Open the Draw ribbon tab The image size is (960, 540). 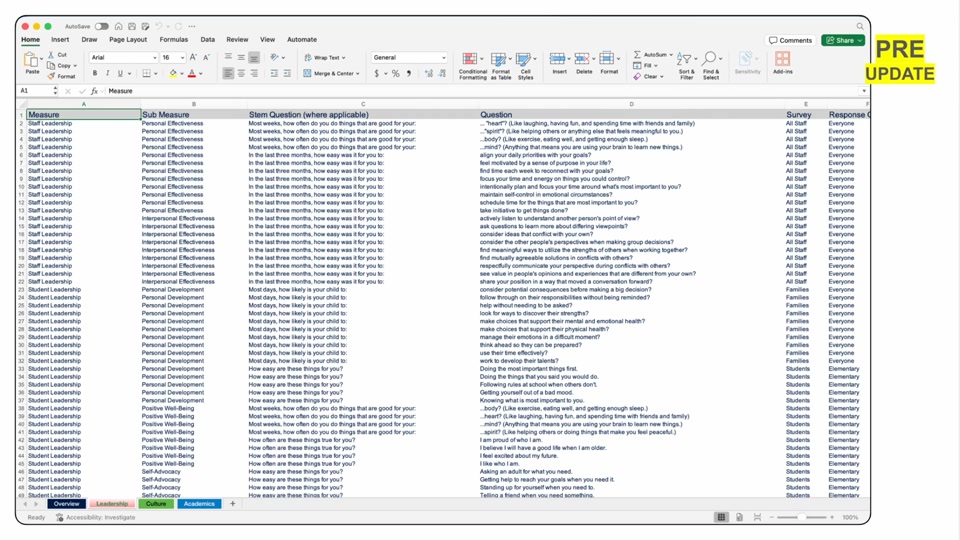point(89,39)
